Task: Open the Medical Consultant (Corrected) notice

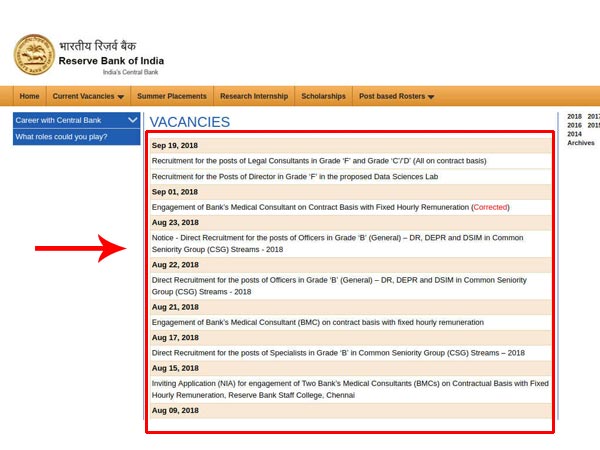Action: 330,207
